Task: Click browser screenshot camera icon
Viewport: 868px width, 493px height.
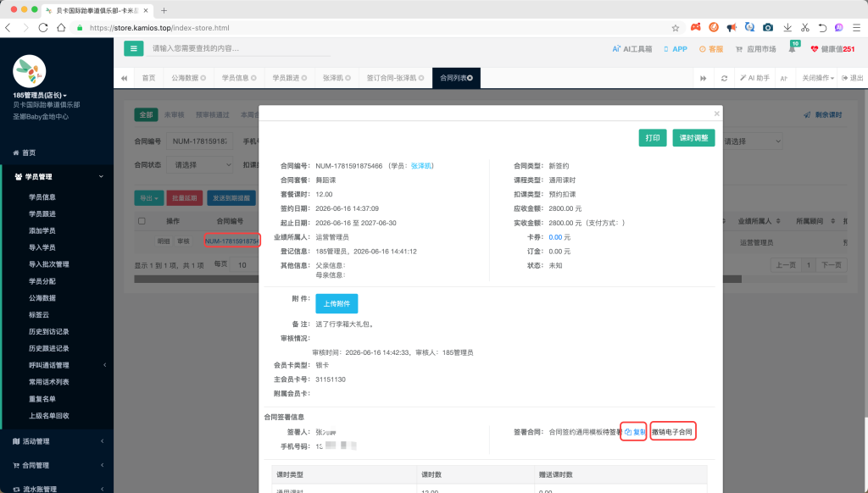Action: tap(768, 28)
